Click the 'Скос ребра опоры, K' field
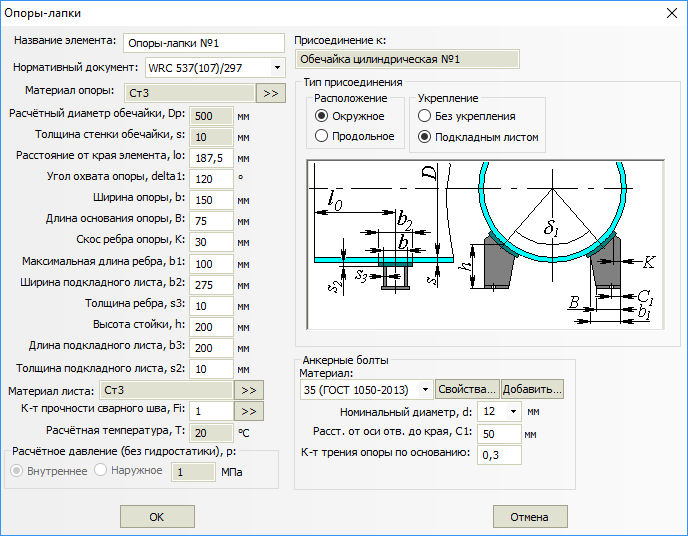688x536 pixels. 211,242
